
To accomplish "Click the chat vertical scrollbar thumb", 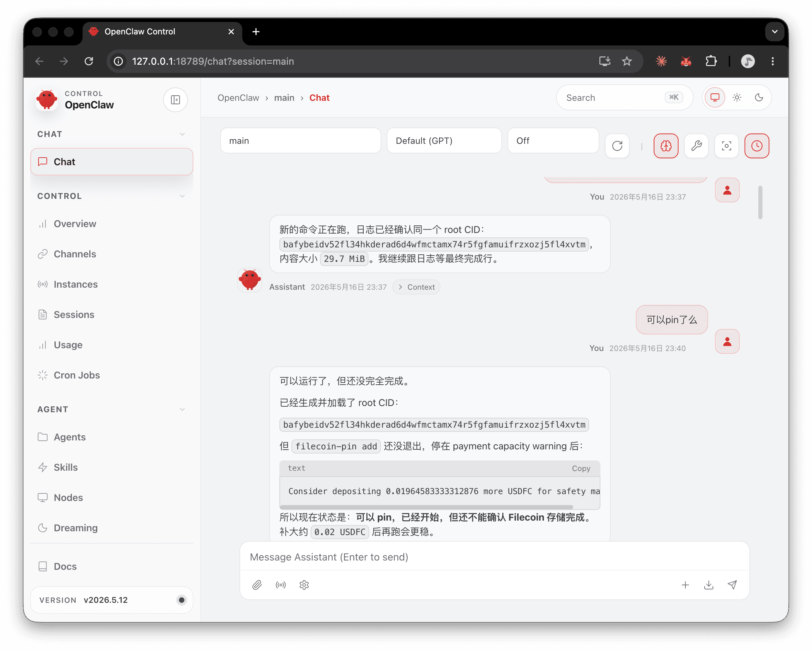I will 760,202.
